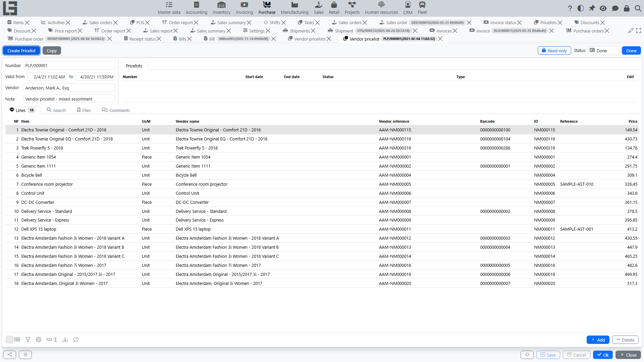Open the Purchase module
Image resolution: width=644 pixels, height=362 pixels.
pos(267,8)
